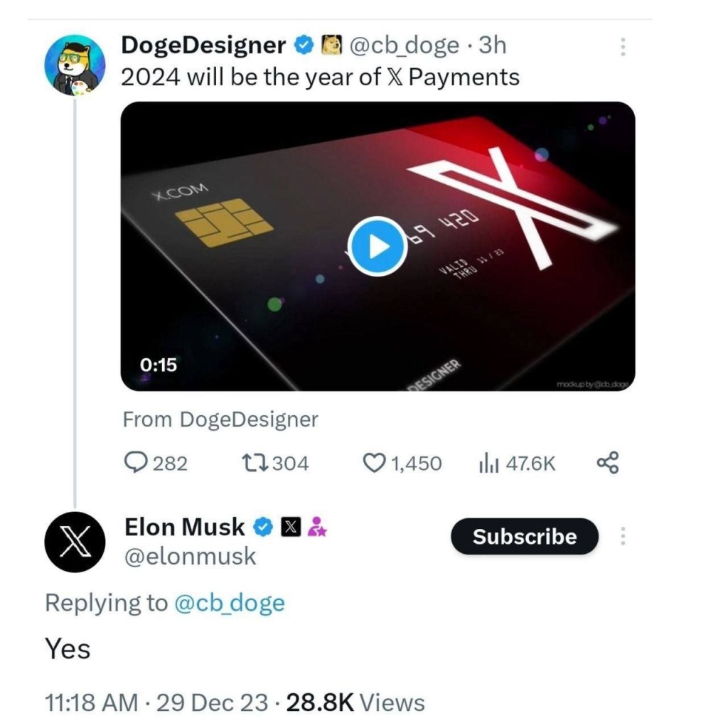Open DogeDesigner tweet options menu

623,47
